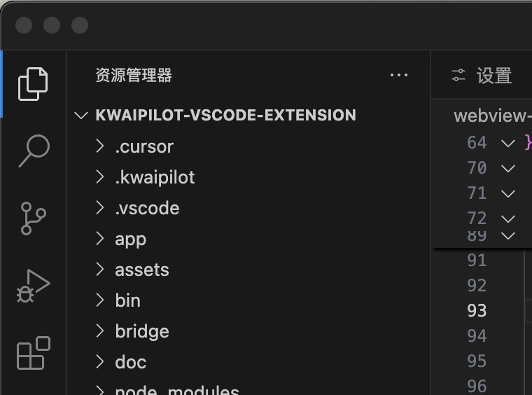Screen dimensions: 532x395
Task: Open the Run and Debug view
Action: 33,285
